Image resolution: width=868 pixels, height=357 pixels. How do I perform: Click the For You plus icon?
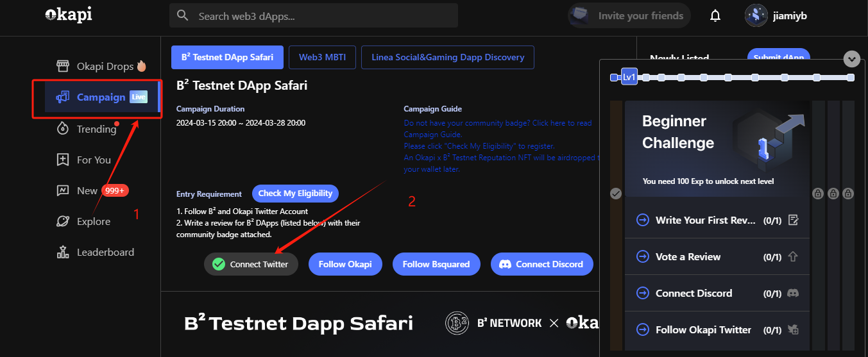63,160
